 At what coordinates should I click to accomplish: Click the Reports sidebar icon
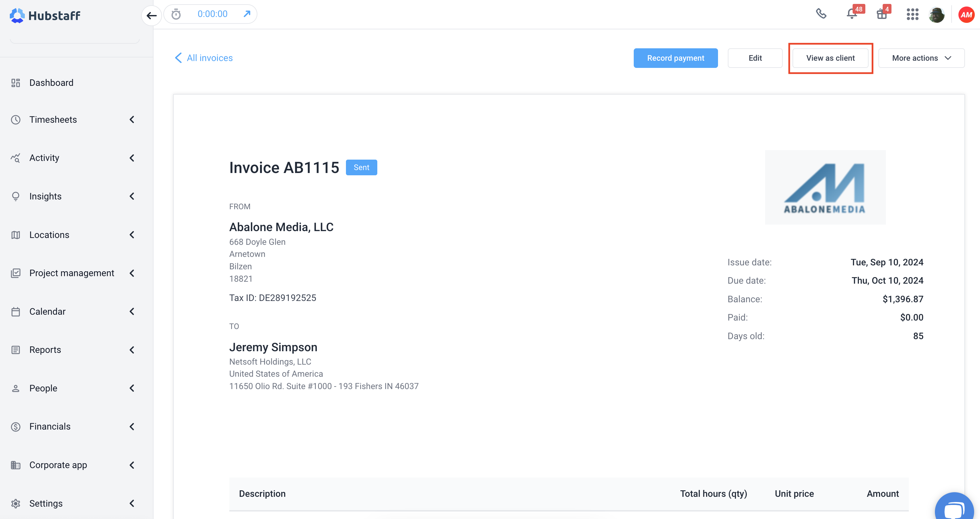coord(16,350)
